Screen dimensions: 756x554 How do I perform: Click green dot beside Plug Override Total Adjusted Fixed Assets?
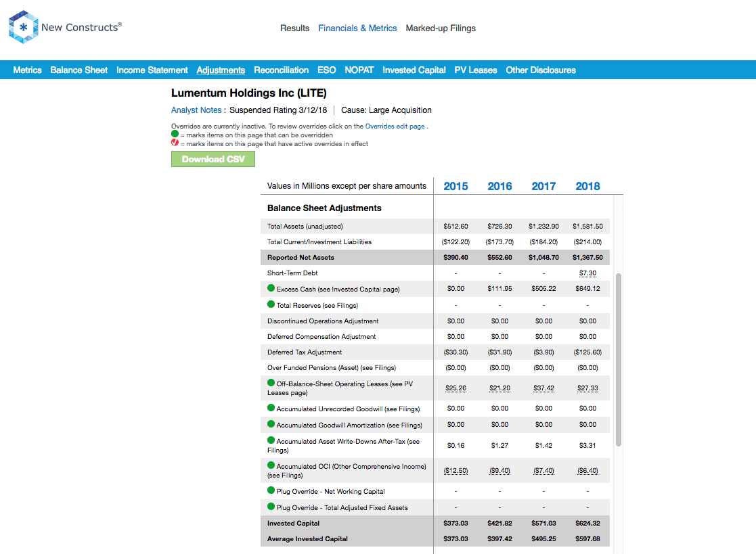tap(271, 507)
